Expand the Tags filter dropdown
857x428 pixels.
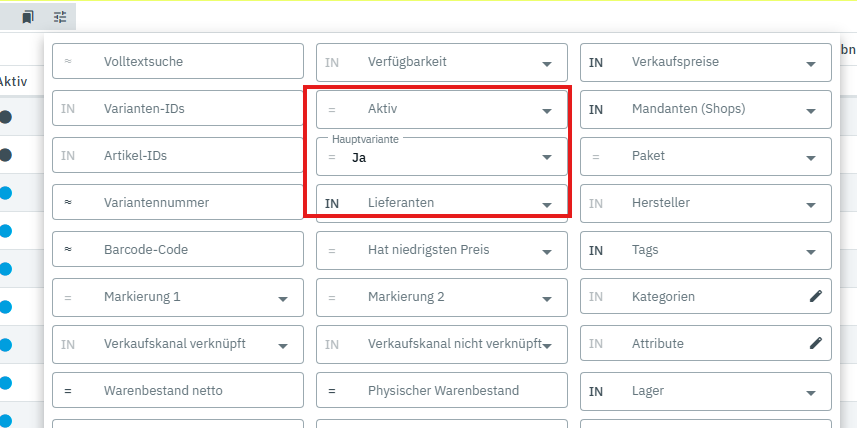pos(810,251)
